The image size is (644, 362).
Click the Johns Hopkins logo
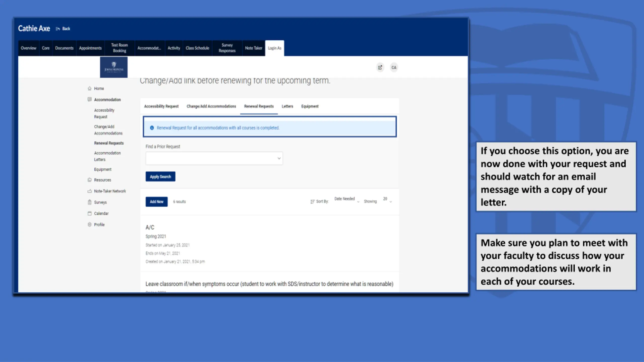[x=114, y=67]
